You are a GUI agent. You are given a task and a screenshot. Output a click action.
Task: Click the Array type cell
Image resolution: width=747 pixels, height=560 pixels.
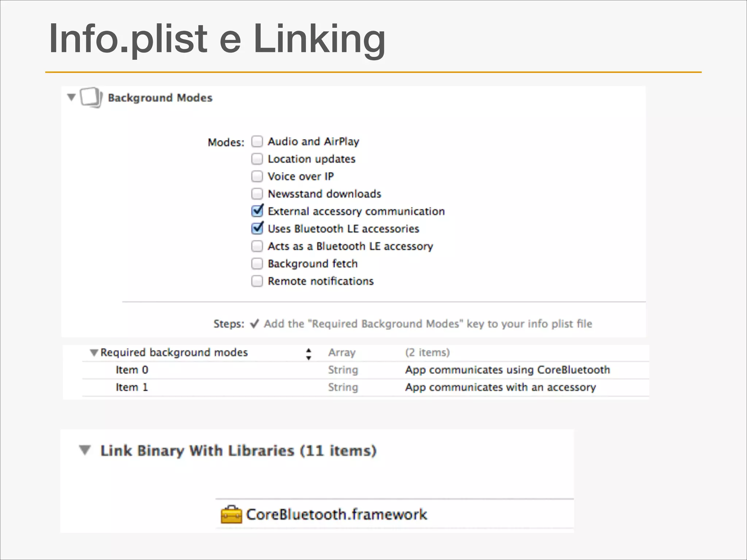pos(342,353)
